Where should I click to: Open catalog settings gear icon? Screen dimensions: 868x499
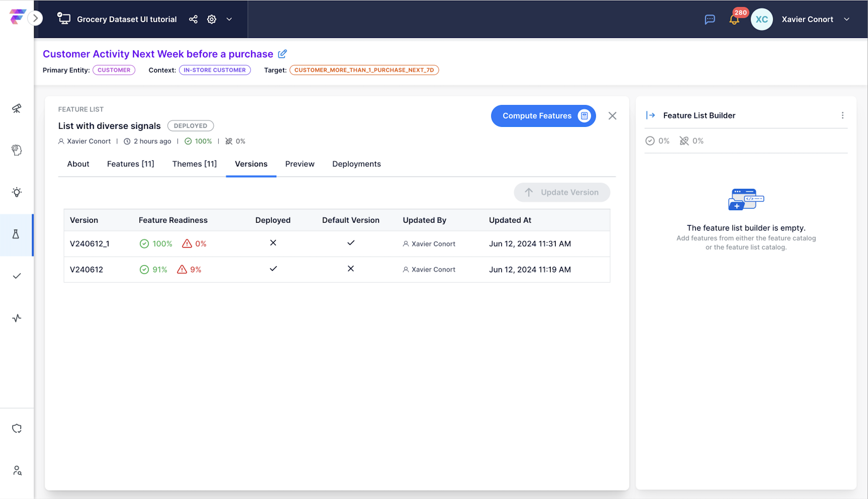click(212, 19)
